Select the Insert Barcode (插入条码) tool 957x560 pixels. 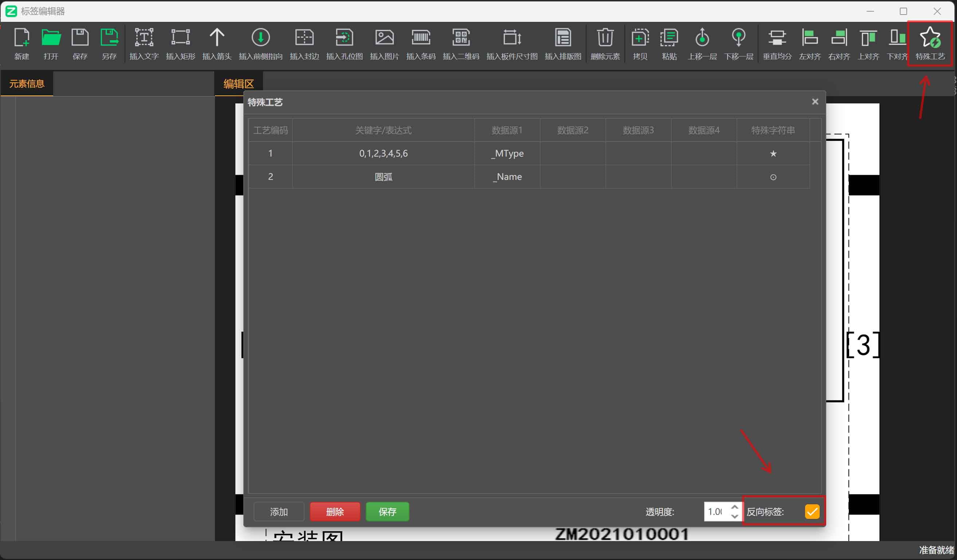pyautogui.click(x=421, y=38)
